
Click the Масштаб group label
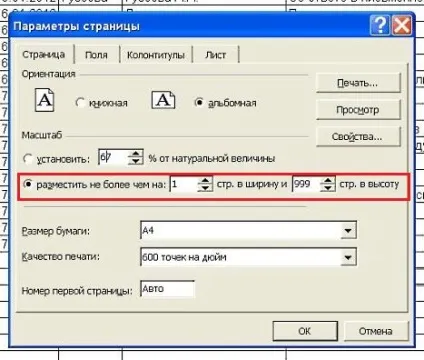pos(42,135)
